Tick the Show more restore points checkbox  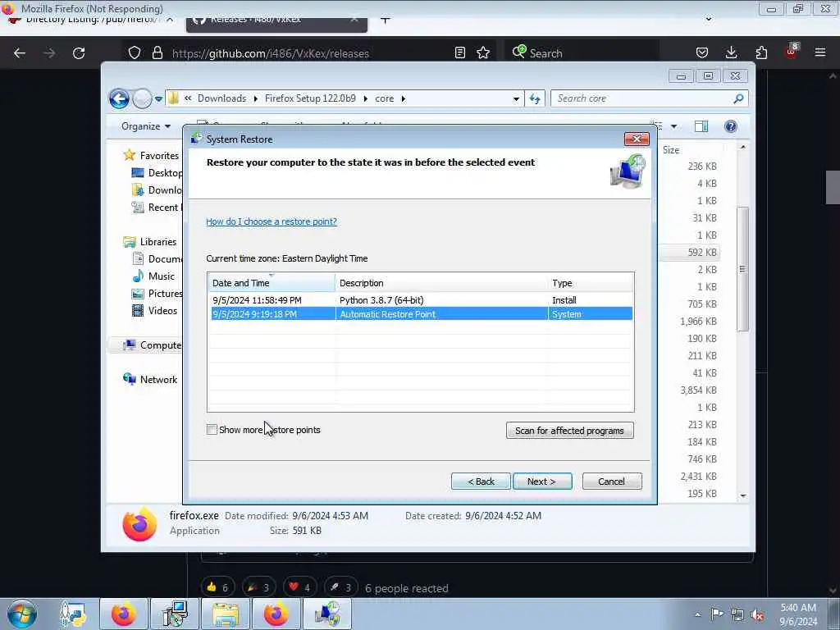click(x=212, y=430)
